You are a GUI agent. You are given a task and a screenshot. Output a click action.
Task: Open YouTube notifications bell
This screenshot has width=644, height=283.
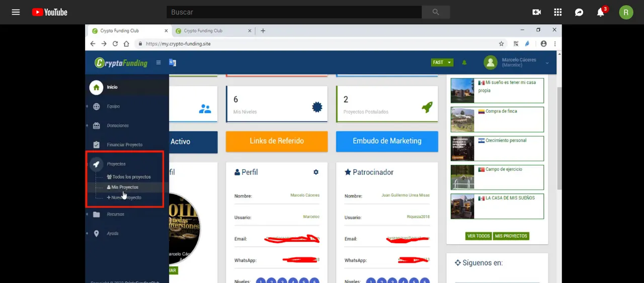click(x=600, y=12)
